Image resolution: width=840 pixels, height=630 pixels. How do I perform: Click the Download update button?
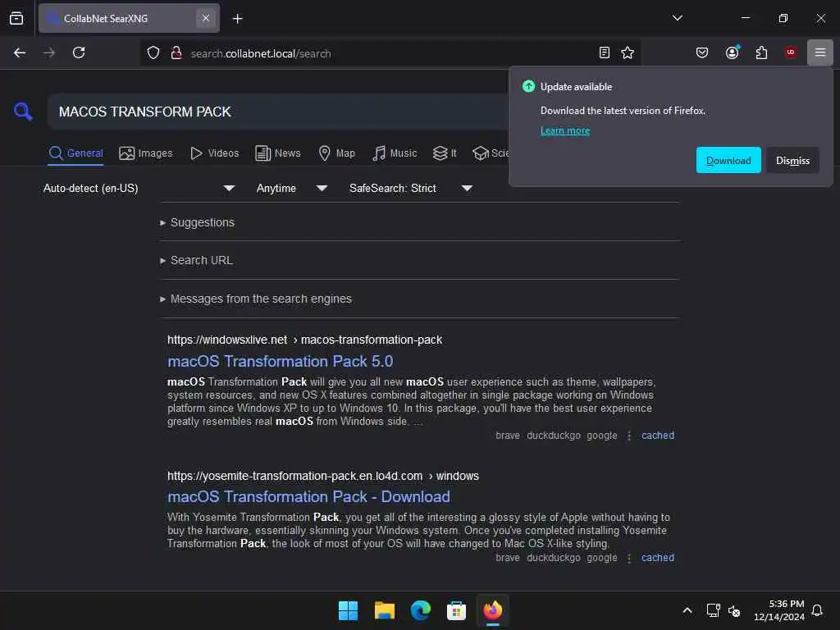(x=728, y=160)
